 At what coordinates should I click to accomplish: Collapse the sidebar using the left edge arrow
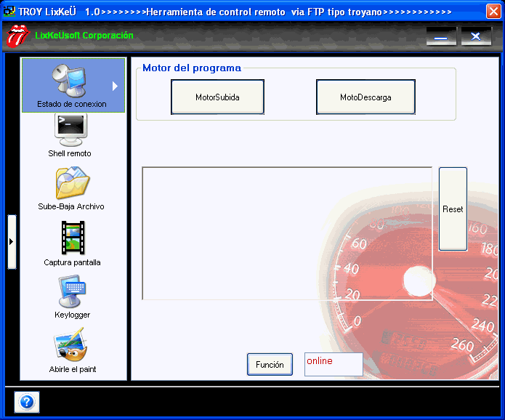tap(11, 241)
